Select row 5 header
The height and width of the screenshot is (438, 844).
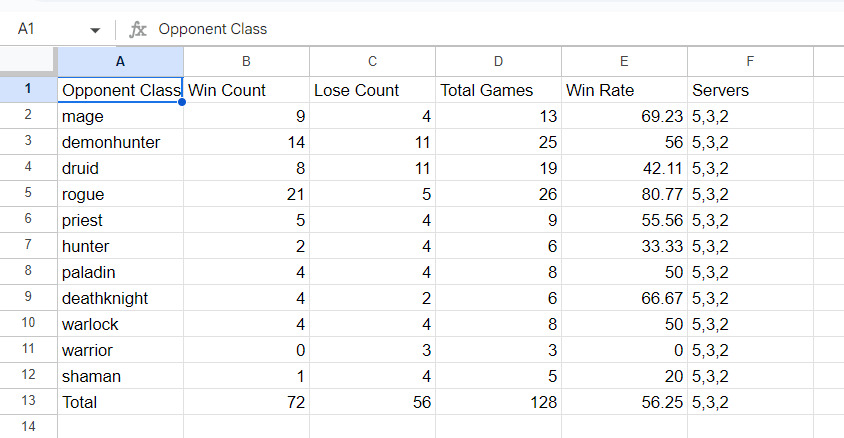pos(28,194)
